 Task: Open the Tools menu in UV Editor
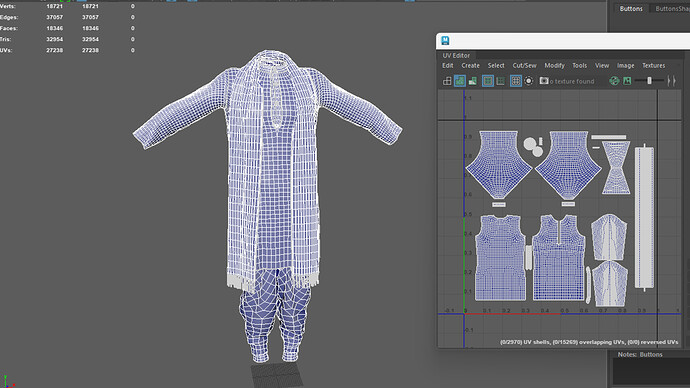tap(580, 66)
